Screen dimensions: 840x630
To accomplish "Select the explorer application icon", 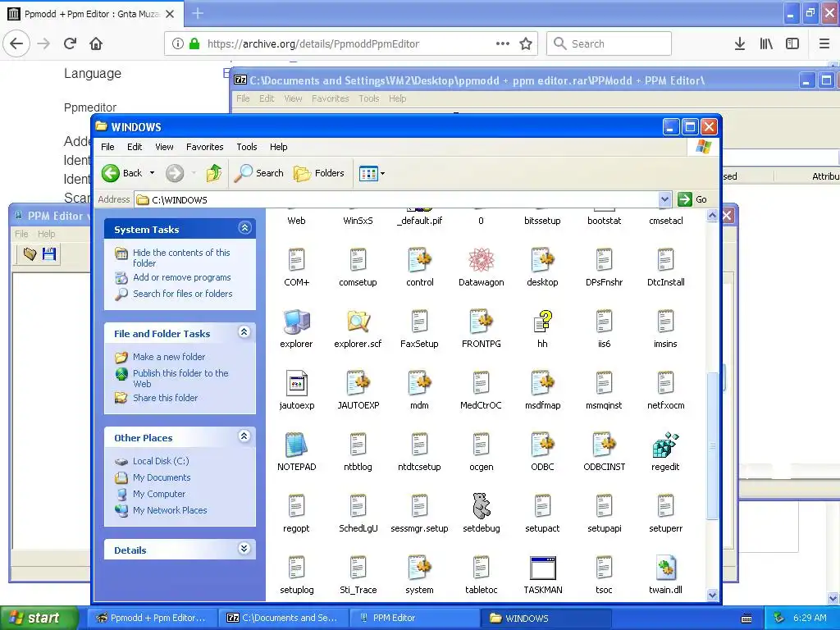I will coord(296,322).
